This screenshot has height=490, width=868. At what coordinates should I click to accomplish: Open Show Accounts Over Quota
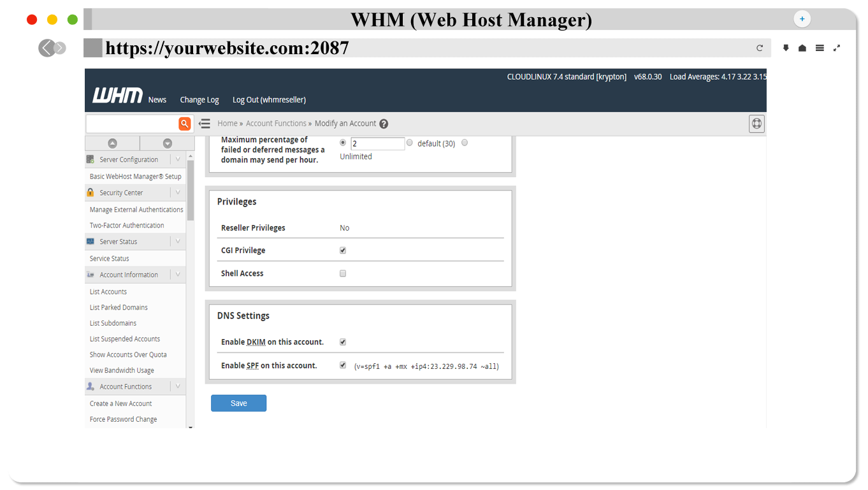(x=128, y=355)
